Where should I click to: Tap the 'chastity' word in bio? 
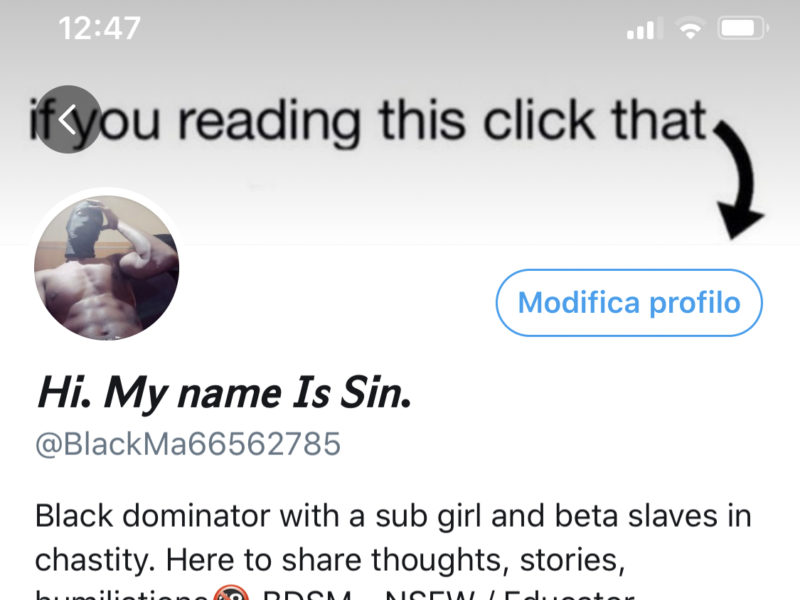(94, 560)
